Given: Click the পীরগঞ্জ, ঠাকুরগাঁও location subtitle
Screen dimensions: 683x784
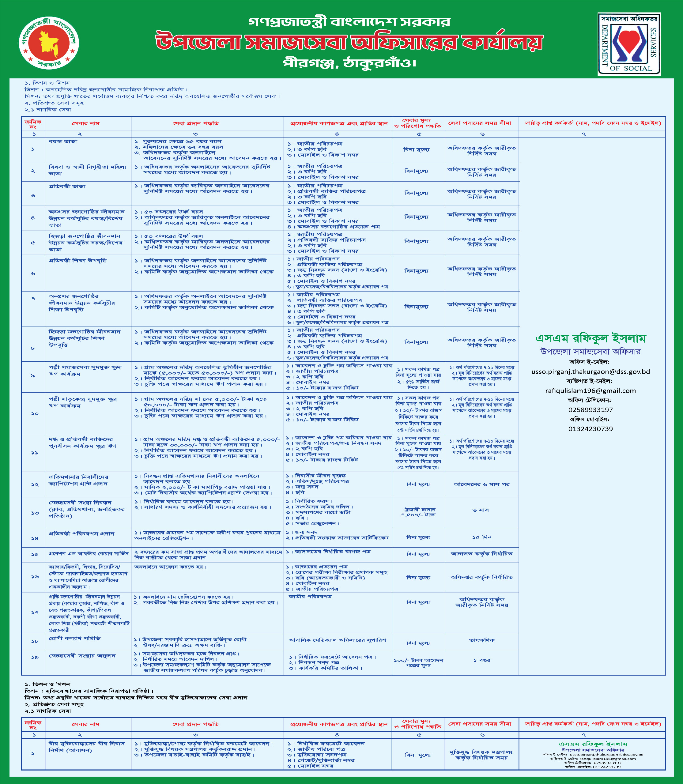Looking at the screenshot, I should click(x=349, y=62).
